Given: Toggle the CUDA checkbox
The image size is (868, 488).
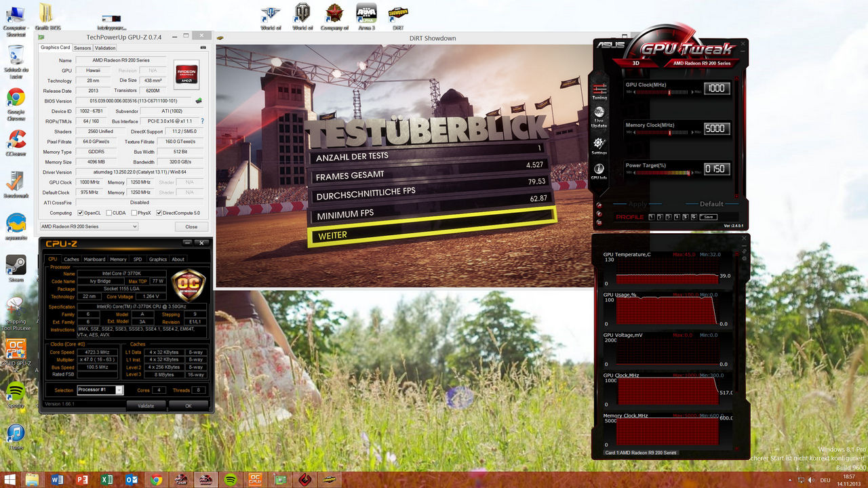Looking at the screenshot, I should tap(108, 213).
